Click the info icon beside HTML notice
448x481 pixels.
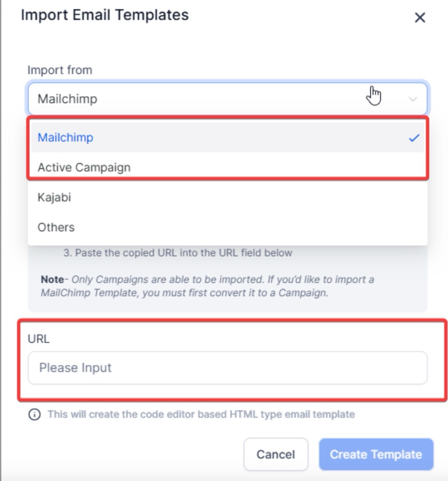tap(35, 414)
